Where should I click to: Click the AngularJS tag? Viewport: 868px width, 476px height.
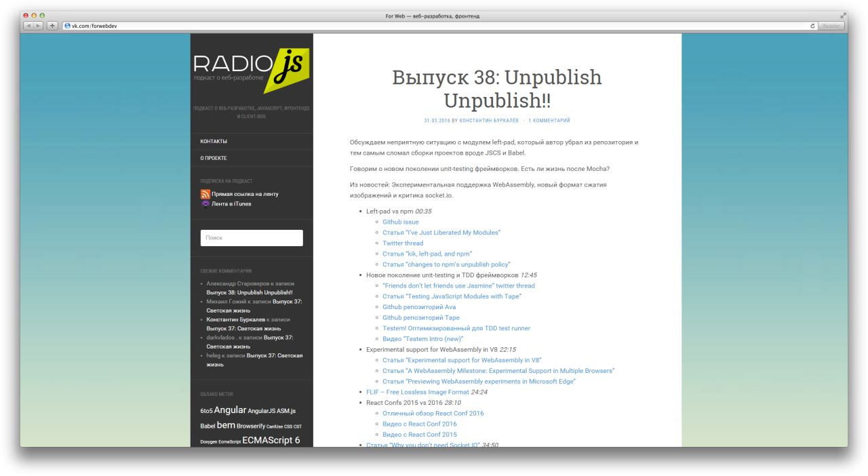pos(262,411)
